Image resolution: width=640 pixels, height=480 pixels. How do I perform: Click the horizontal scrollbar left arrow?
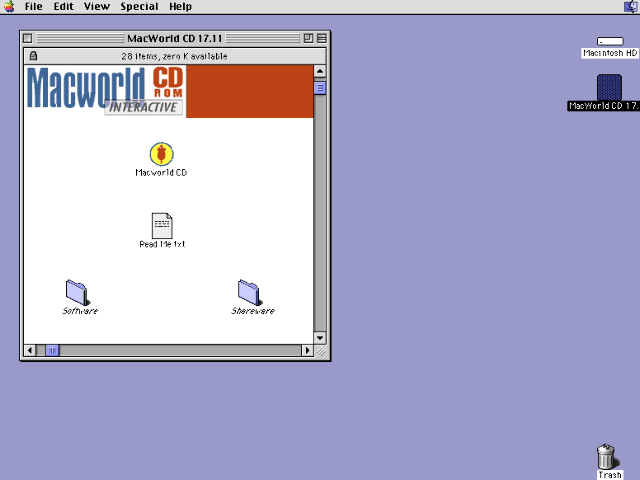pyautogui.click(x=30, y=350)
